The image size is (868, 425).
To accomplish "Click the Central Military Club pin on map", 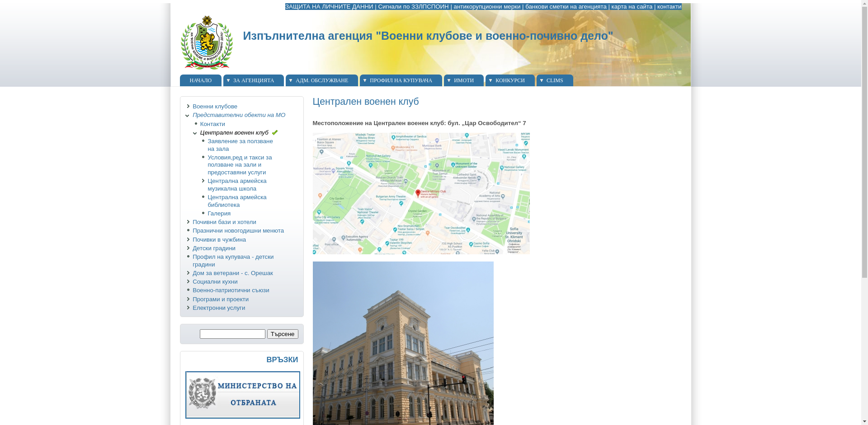I will coord(418,193).
